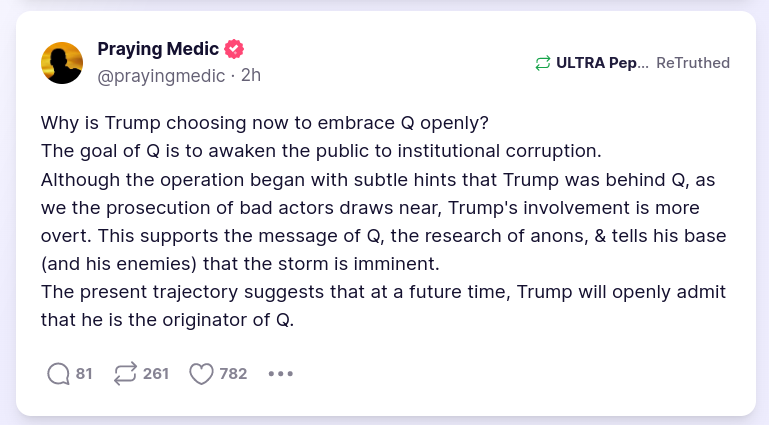Show the 261 ReTruths count
769x425 pixels.
tap(156, 374)
